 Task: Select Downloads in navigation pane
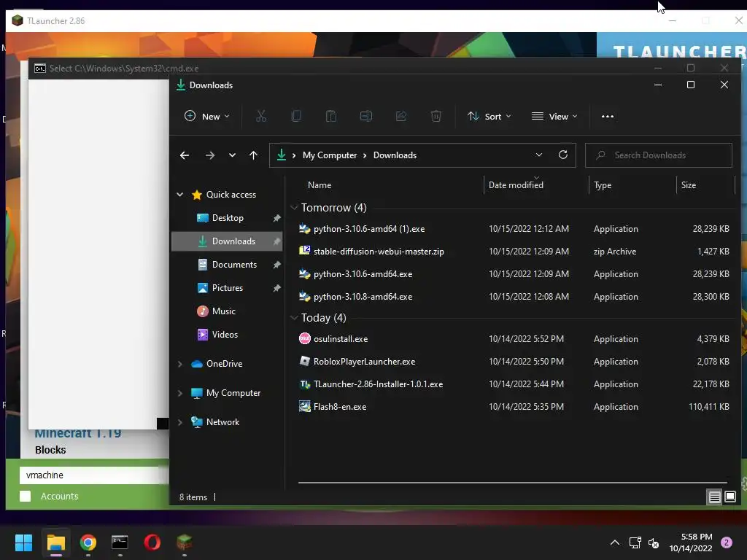pyautogui.click(x=227, y=241)
